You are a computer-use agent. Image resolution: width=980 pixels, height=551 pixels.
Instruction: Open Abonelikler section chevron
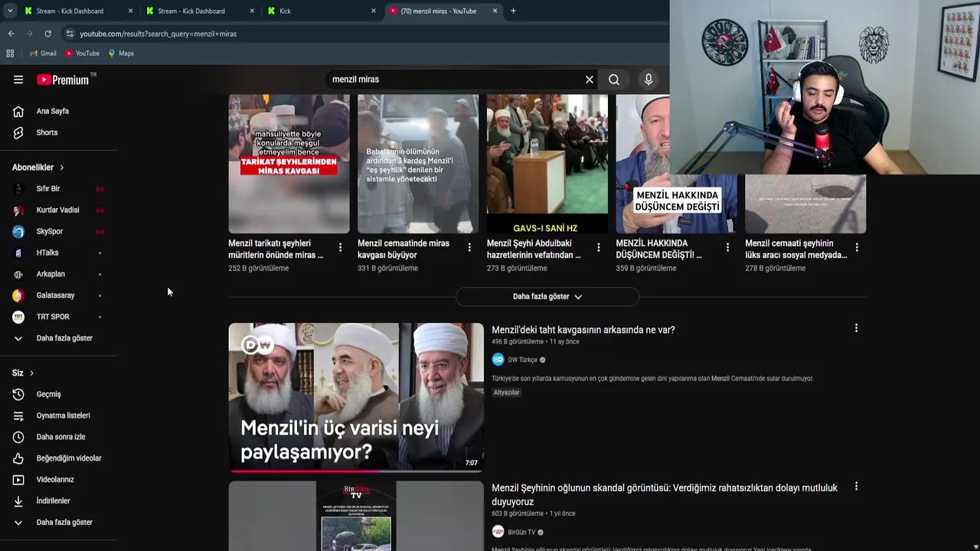(x=62, y=168)
